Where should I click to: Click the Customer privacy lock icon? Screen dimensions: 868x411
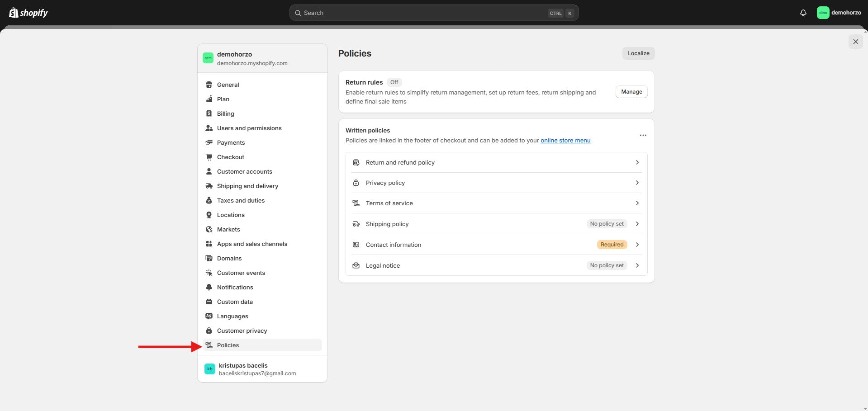point(209,331)
